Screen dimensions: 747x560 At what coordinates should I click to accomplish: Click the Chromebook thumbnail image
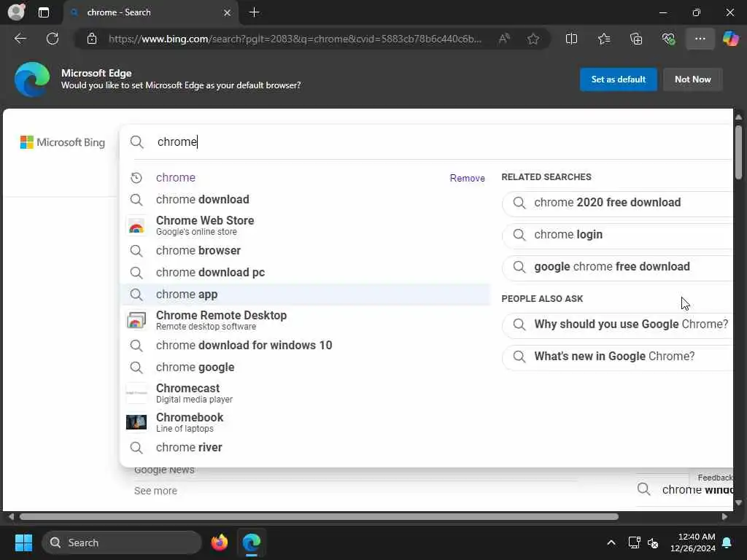tap(136, 422)
